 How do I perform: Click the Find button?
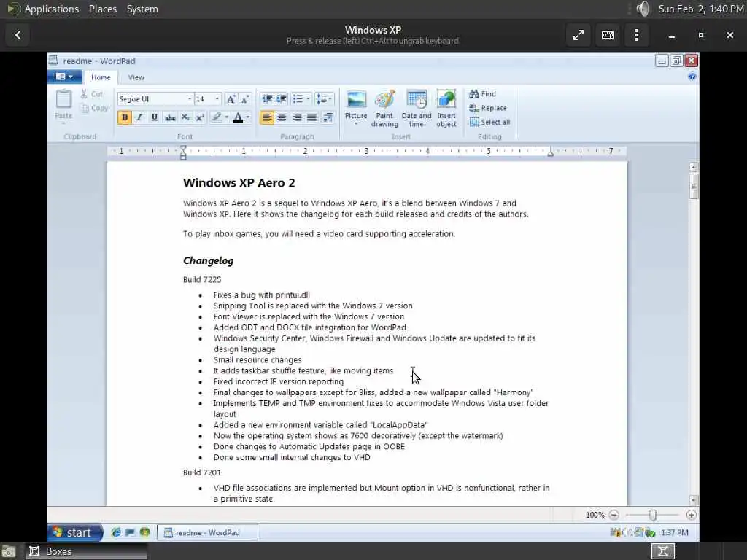(x=483, y=94)
